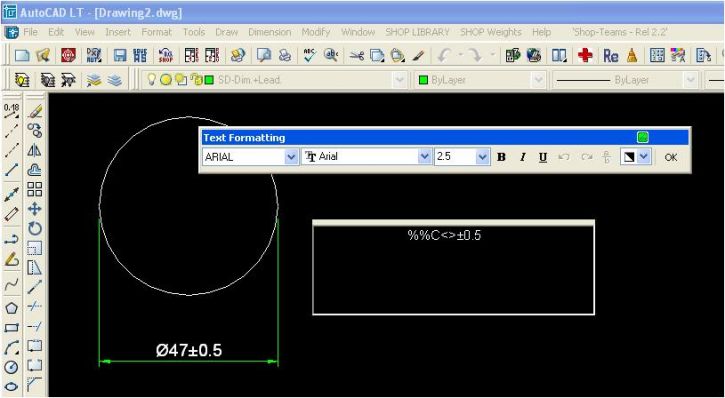The image size is (725, 398).
Task: Click OK in Text Formatting
Action: (671, 157)
